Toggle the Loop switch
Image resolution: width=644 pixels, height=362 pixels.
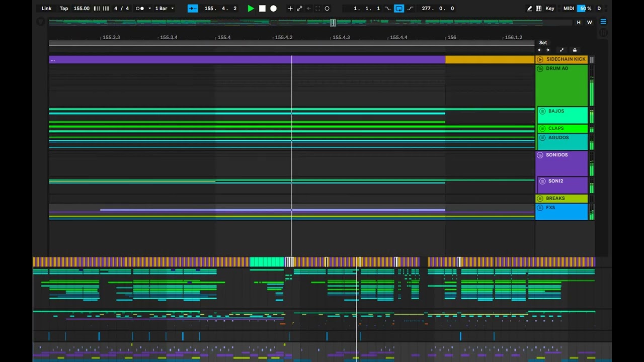399,9
